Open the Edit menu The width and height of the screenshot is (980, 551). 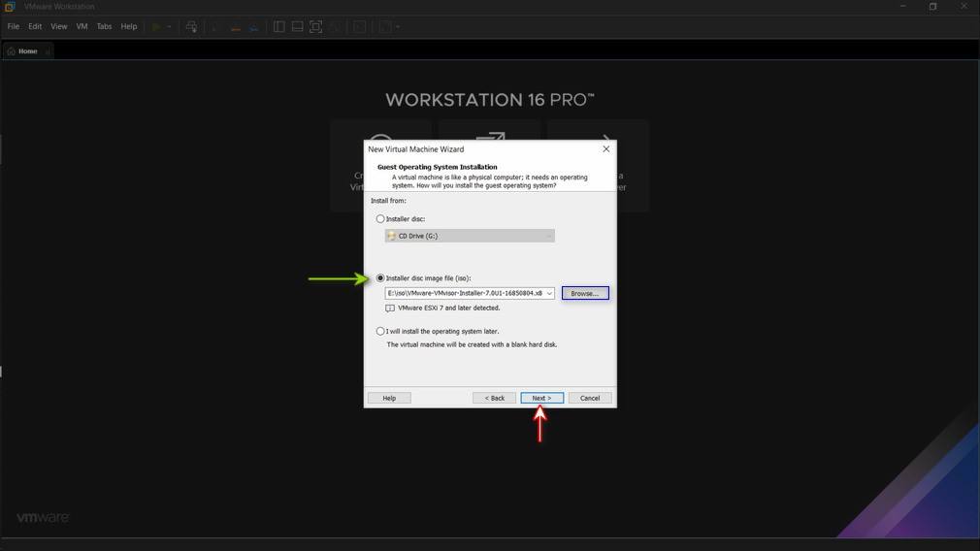(35, 26)
